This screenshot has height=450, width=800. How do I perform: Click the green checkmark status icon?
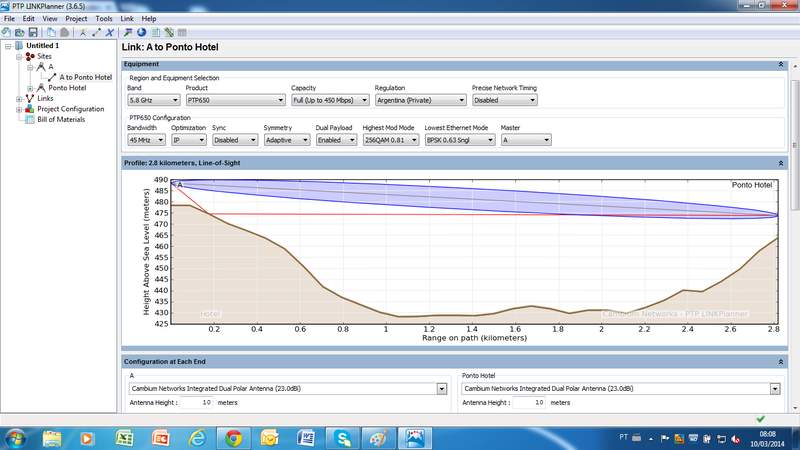[x=761, y=418]
